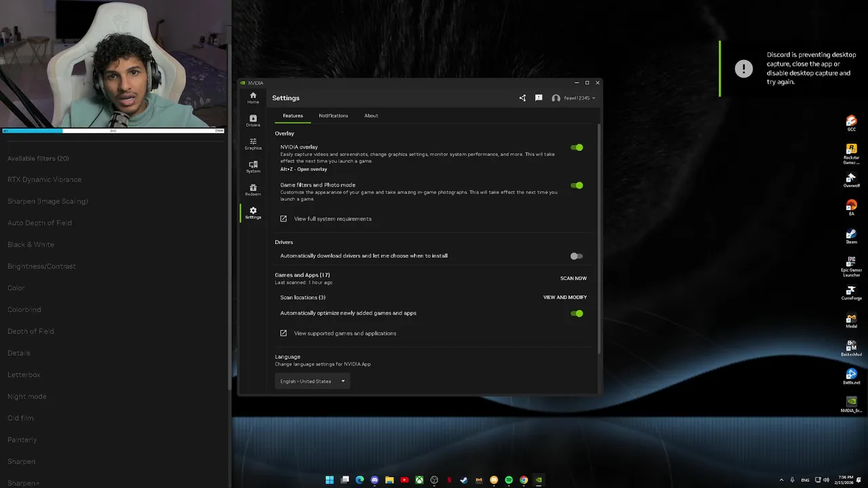The width and height of the screenshot is (868, 488).
Task: Open Netflix from the taskbar
Action: click(x=449, y=480)
